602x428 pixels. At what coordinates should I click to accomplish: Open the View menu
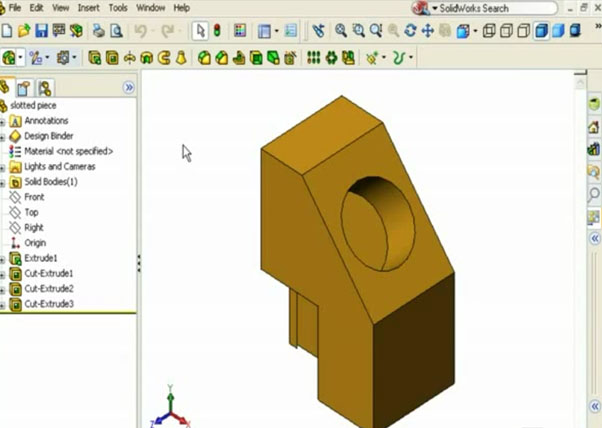61,8
